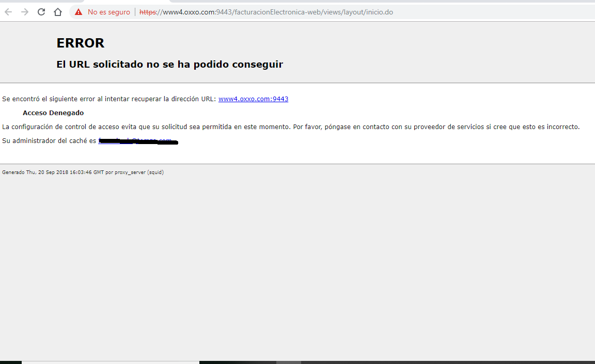Reload the current page
The height and width of the screenshot is (364, 595).
(x=41, y=12)
